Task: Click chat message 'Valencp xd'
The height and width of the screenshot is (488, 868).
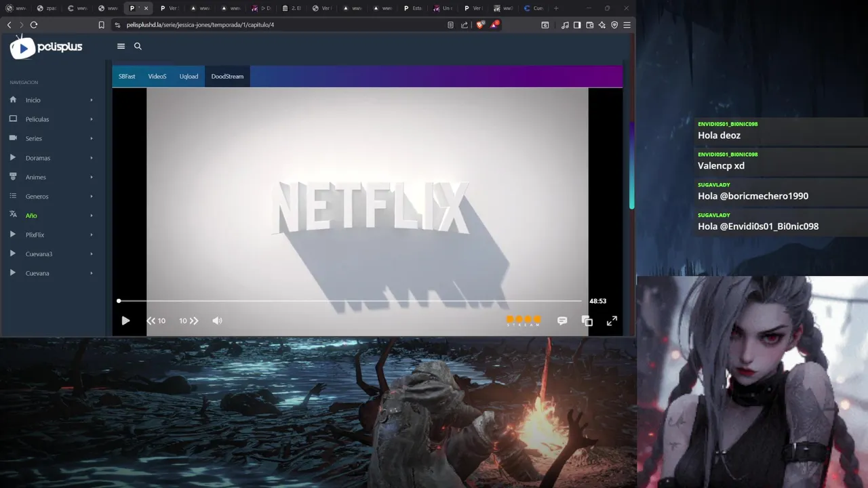Action: pyautogui.click(x=721, y=165)
